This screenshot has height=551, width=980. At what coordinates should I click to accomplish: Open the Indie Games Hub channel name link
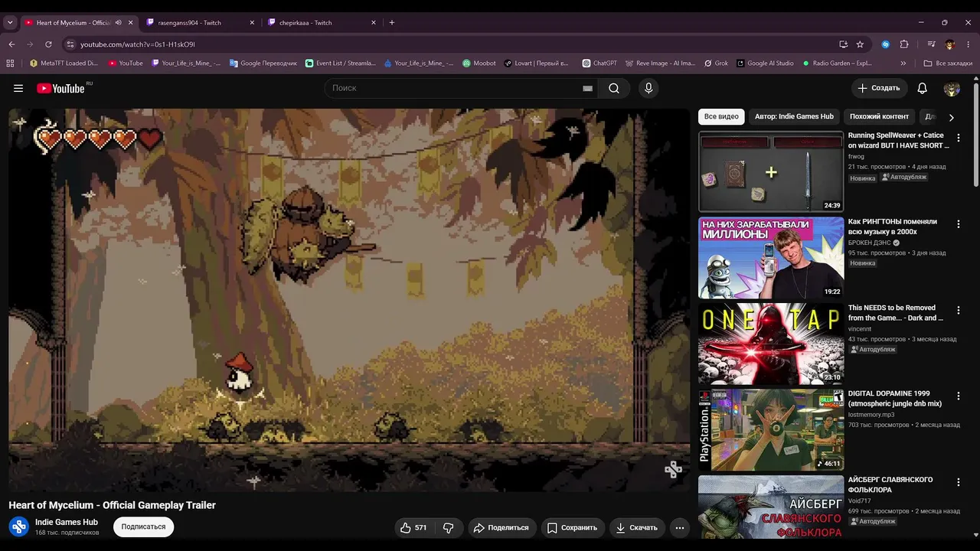click(67, 522)
